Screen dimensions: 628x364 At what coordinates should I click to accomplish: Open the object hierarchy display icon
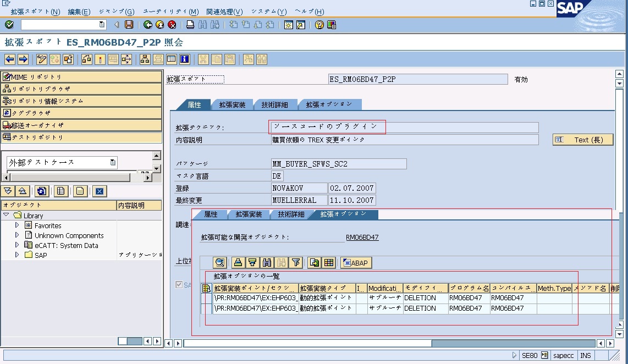coord(145,60)
